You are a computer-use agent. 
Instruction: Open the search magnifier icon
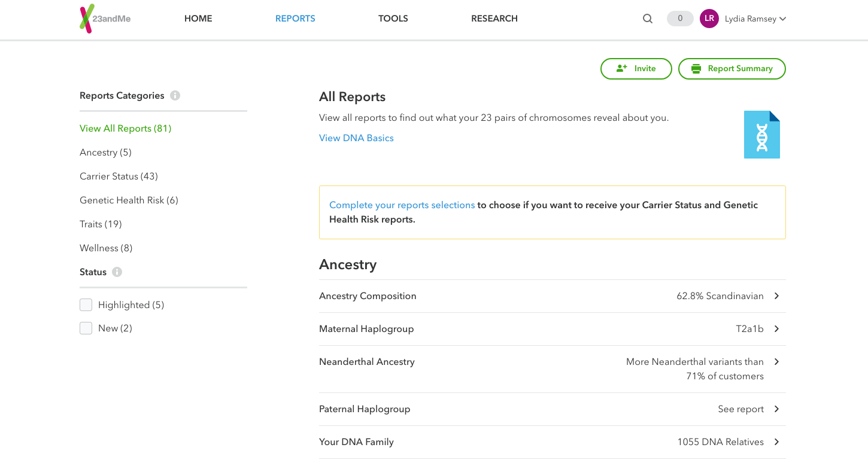click(648, 19)
